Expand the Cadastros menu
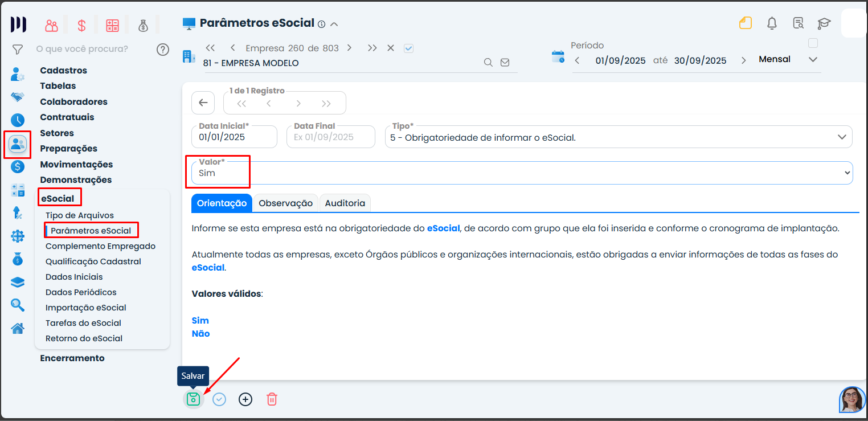Viewport: 868px width, 421px height. pos(63,70)
